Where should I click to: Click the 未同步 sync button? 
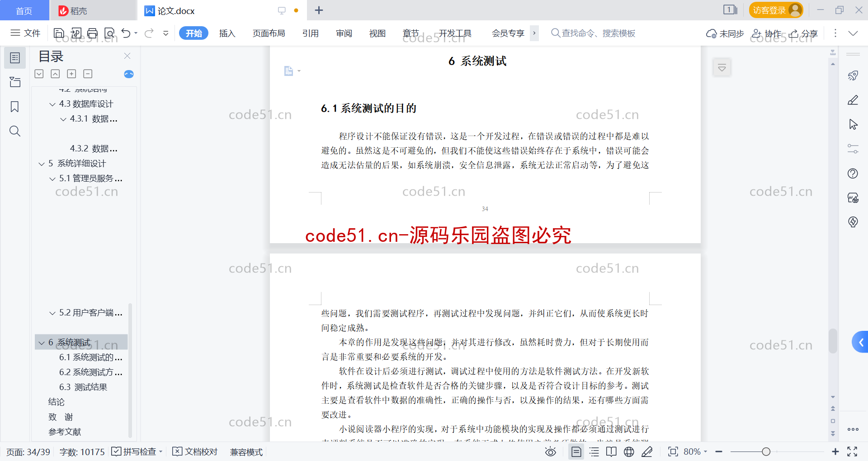(725, 33)
